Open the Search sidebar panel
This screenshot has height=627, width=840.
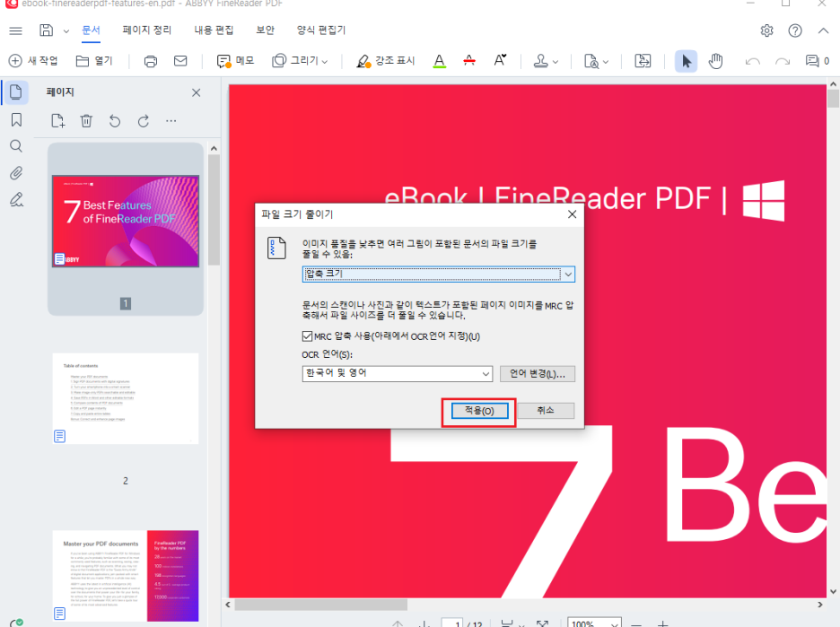click(x=16, y=146)
